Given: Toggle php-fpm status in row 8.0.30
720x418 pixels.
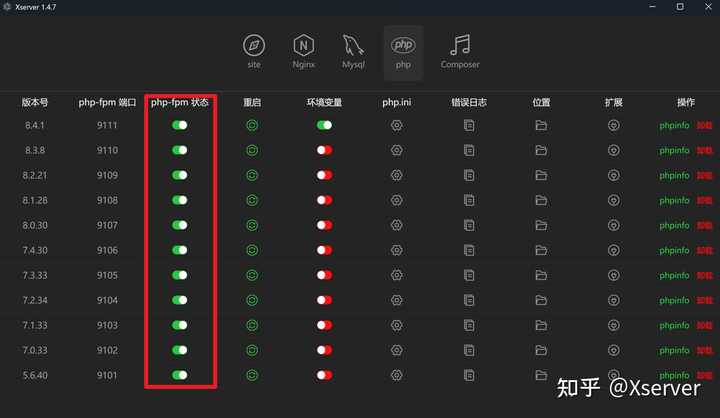Looking at the screenshot, I should [180, 225].
